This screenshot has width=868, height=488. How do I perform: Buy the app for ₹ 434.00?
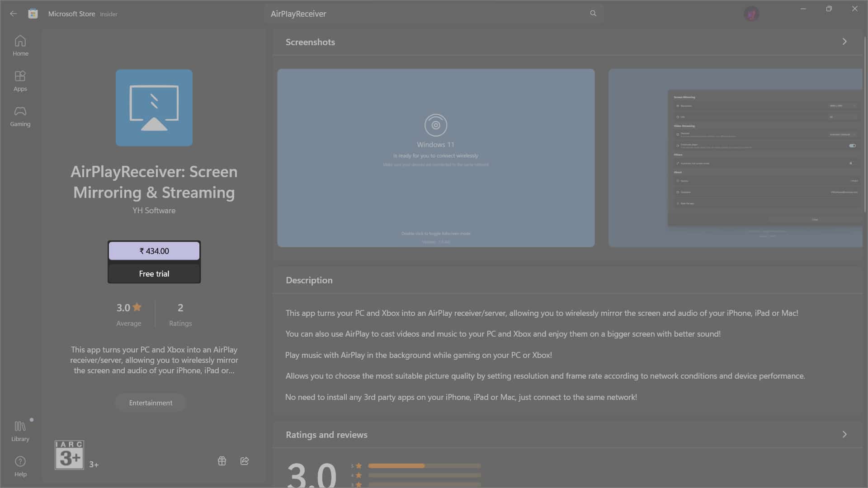pyautogui.click(x=154, y=251)
